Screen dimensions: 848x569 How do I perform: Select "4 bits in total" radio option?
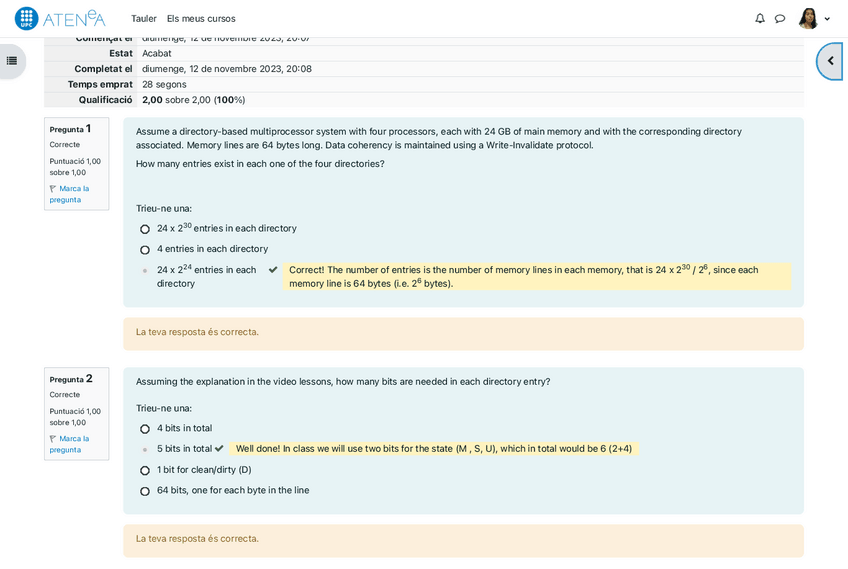145,429
